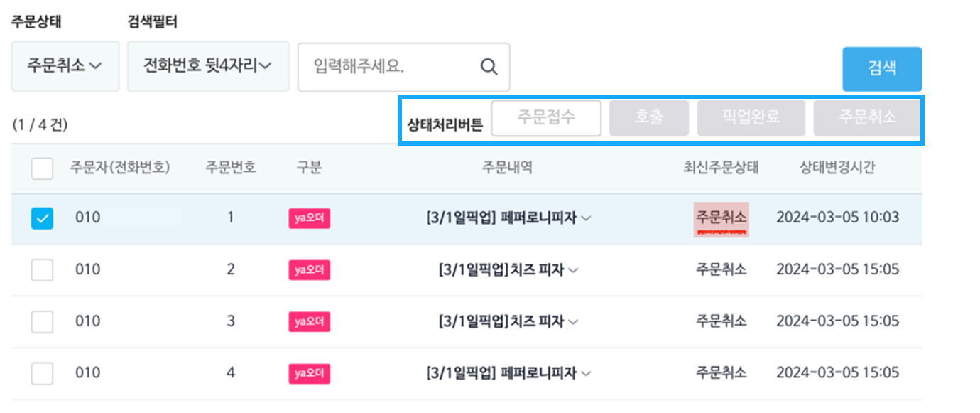Uncheck the checkbox for order 1
This screenshot has width=980, height=413.
click(x=43, y=219)
